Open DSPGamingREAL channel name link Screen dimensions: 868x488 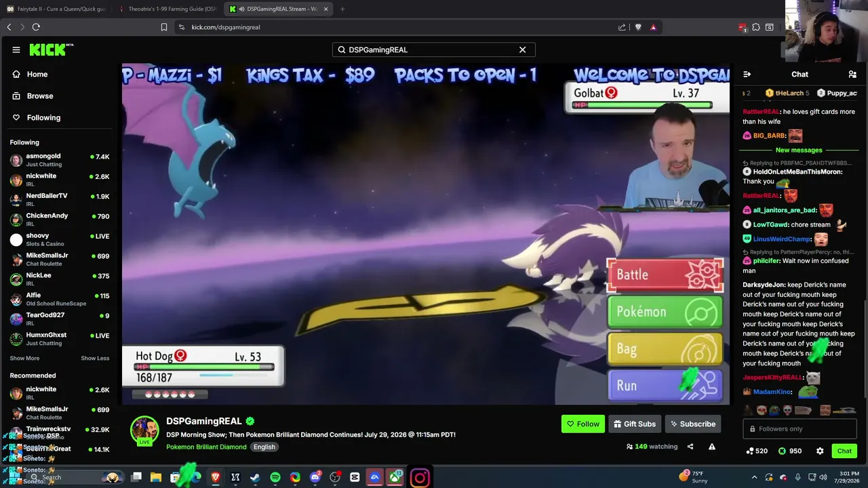coord(204,421)
